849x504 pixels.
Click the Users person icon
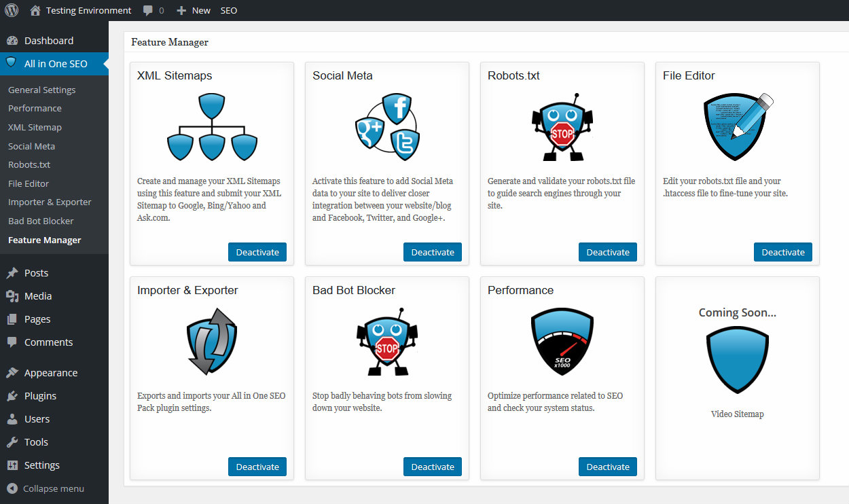12,419
